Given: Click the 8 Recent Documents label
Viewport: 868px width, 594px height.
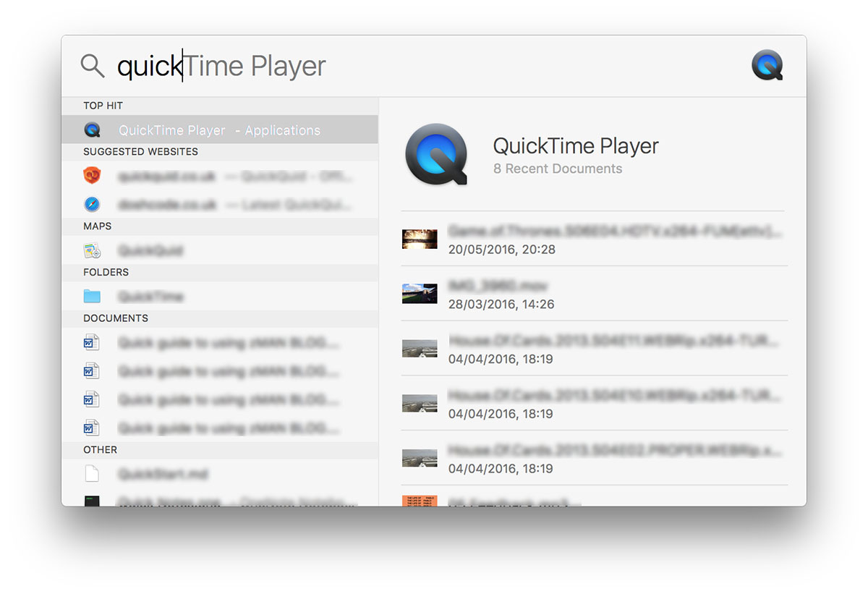Looking at the screenshot, I should (558, 169).
